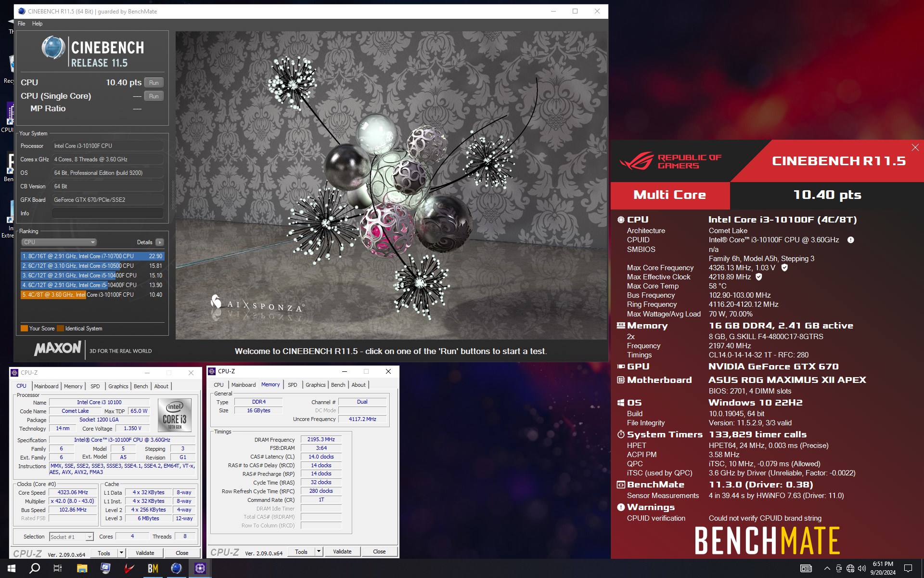Open Graphics tab in right CPU-Z window

coord(316,385)
